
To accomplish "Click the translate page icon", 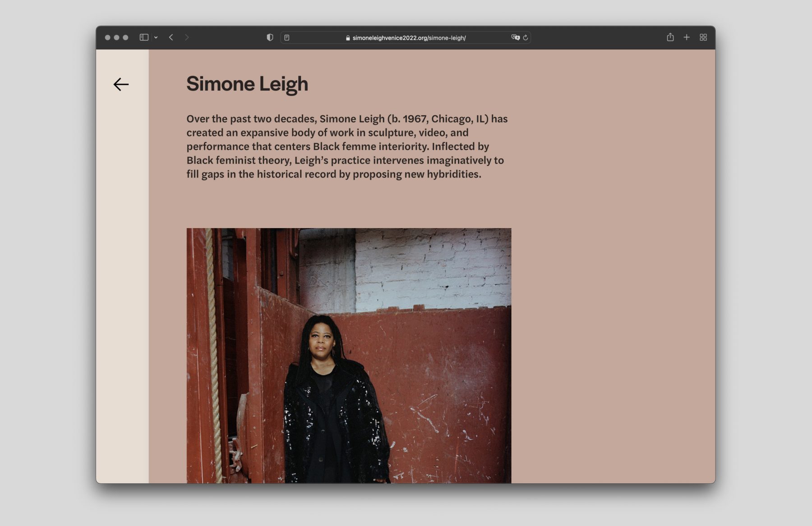I will pos(516,37).
